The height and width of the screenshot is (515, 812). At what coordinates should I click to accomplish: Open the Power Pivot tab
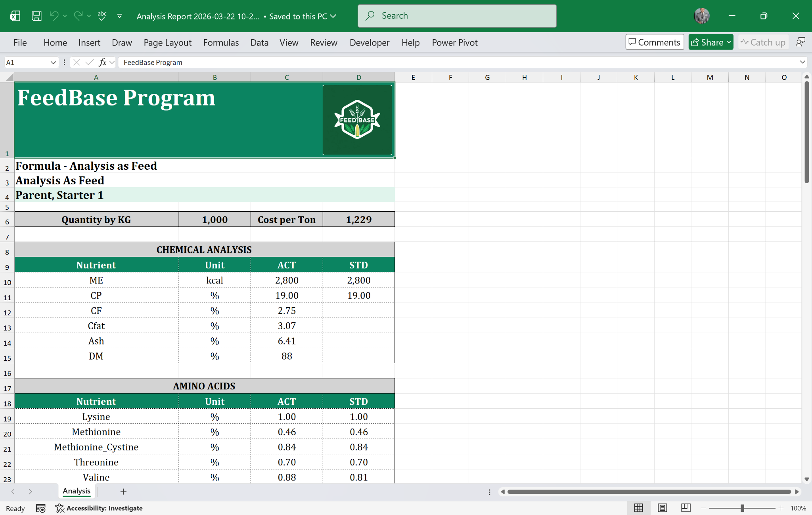[454, 42]
